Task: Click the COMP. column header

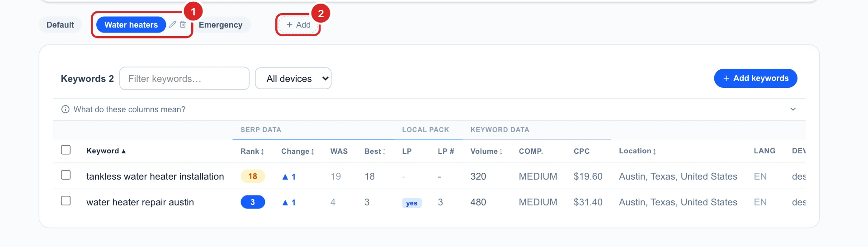Action: 531,152
